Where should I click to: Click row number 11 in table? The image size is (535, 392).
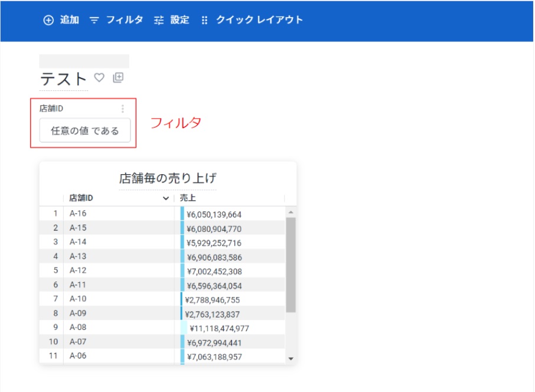click(x=53, y=355)
